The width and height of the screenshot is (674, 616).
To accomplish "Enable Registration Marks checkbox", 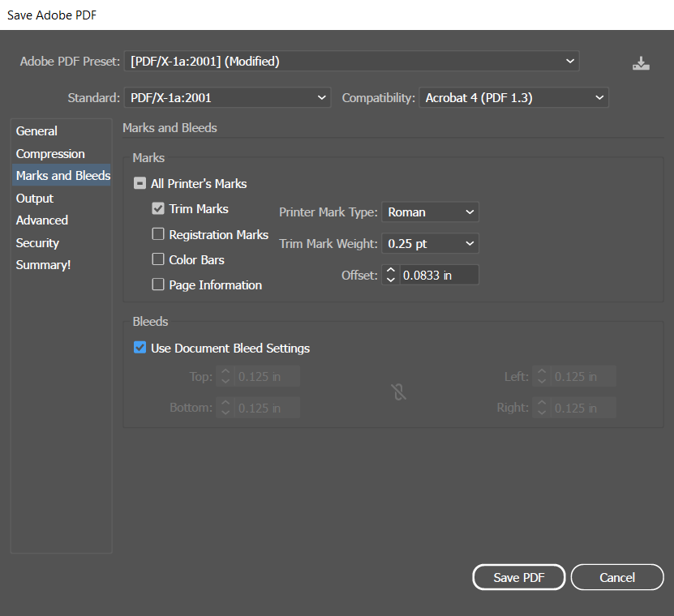I will pos(158,234).
